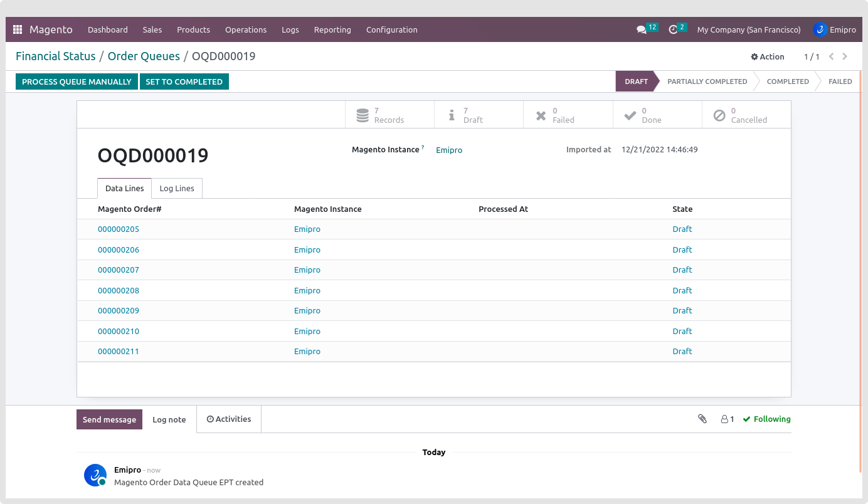Viewport: 868px width, 504px height.
Task: Open the Emipro user account dropdown
Action: [x=835, y=29]
